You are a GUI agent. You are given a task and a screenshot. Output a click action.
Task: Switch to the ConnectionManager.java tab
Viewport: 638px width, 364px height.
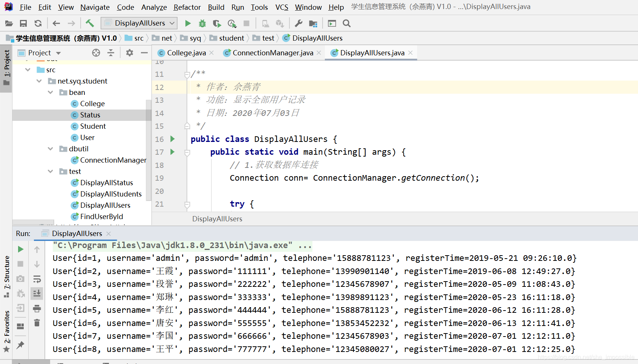[272, 53]
